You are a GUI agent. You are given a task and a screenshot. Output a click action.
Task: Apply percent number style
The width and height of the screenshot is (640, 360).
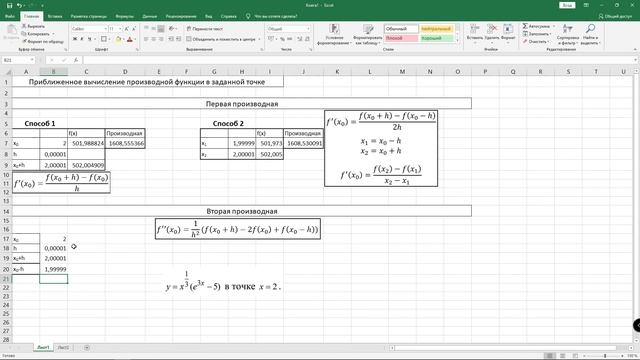pyautogui.click(x=282, y=39)
